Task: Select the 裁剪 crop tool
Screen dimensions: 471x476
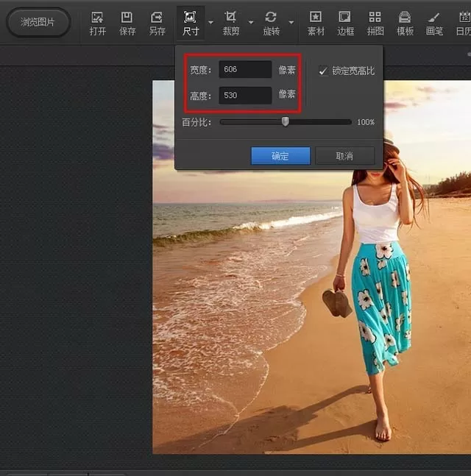Action: (231, 24)
